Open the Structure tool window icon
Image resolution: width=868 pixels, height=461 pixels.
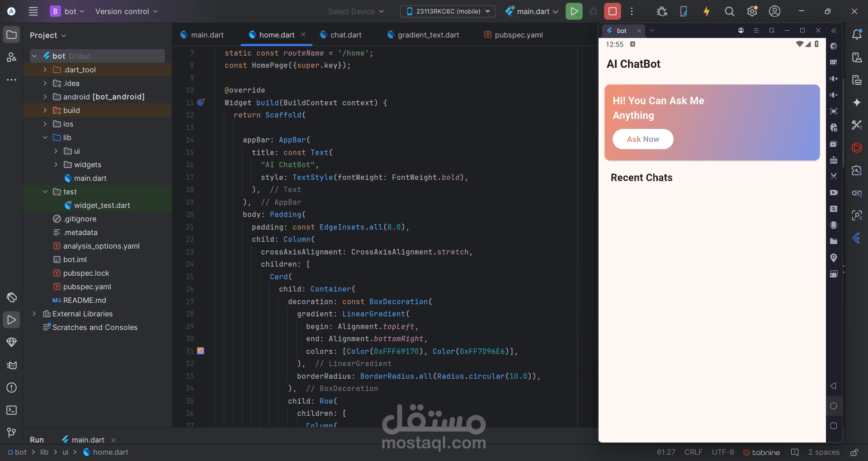(x=12, y=57)
